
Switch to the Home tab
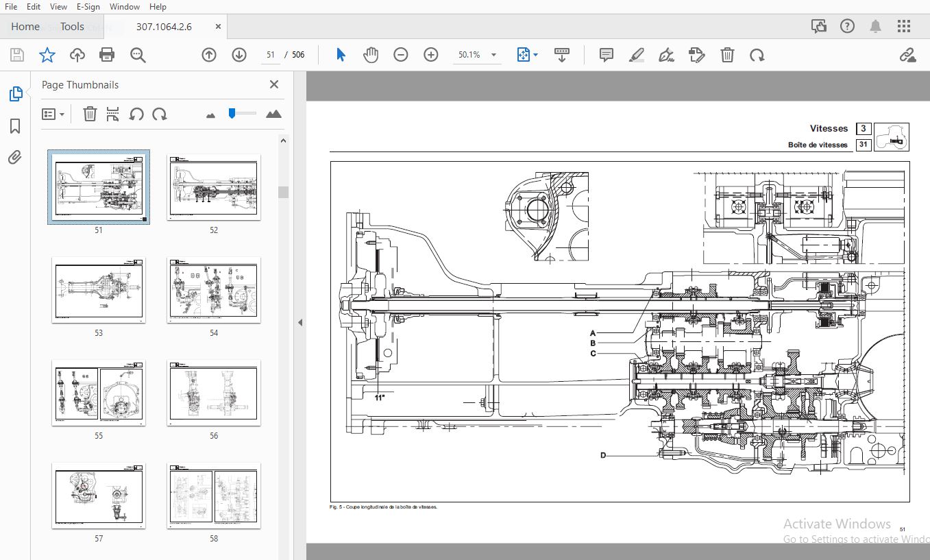click(x=25, y=27)
